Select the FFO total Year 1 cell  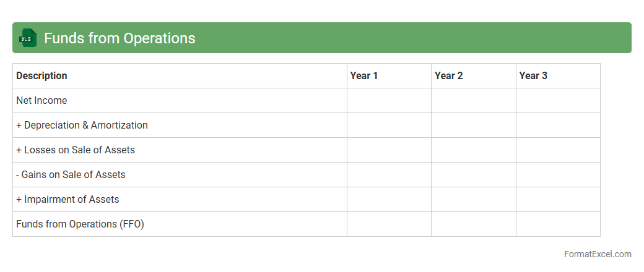(x=389, y=224)
